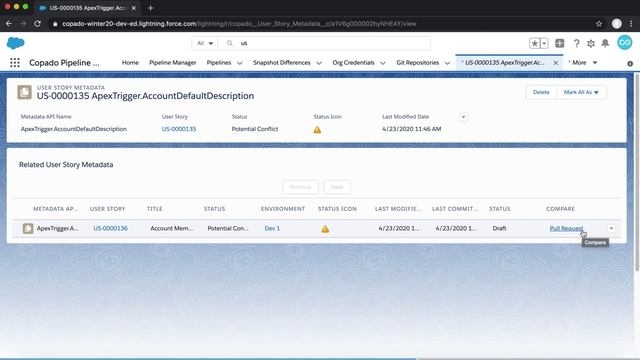Click the Metadata AP... column header

[x=56, y=209]
